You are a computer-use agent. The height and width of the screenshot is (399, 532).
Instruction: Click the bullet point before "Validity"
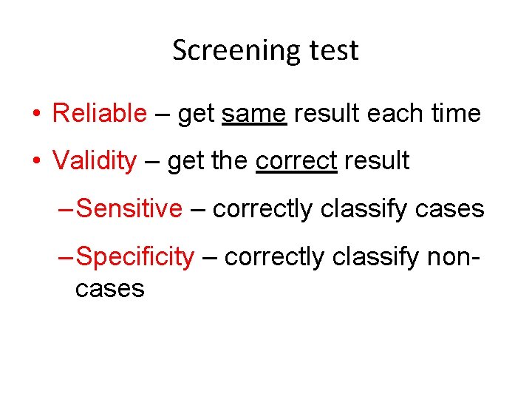[36, 162]
